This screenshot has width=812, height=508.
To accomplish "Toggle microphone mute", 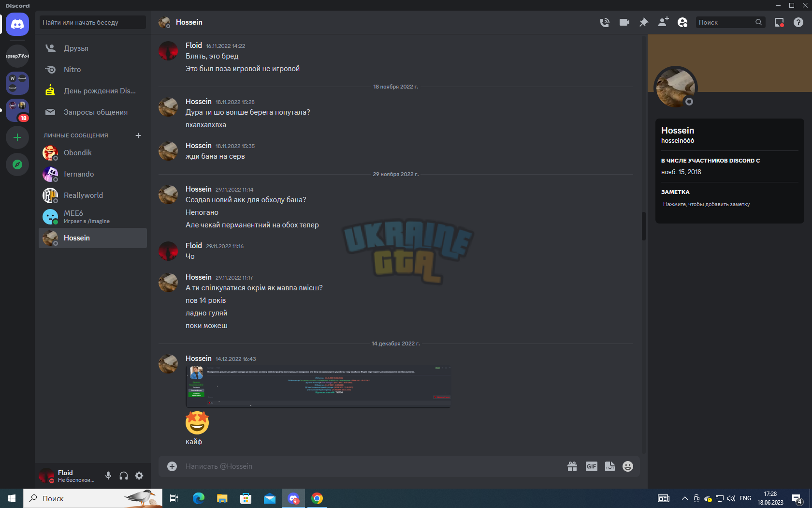I will click(108, 476).
